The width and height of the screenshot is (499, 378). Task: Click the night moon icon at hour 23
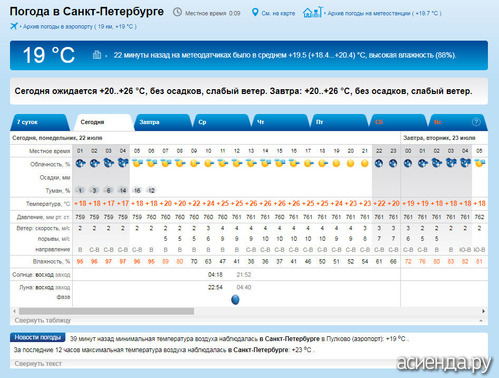click(x=393, y=163)
